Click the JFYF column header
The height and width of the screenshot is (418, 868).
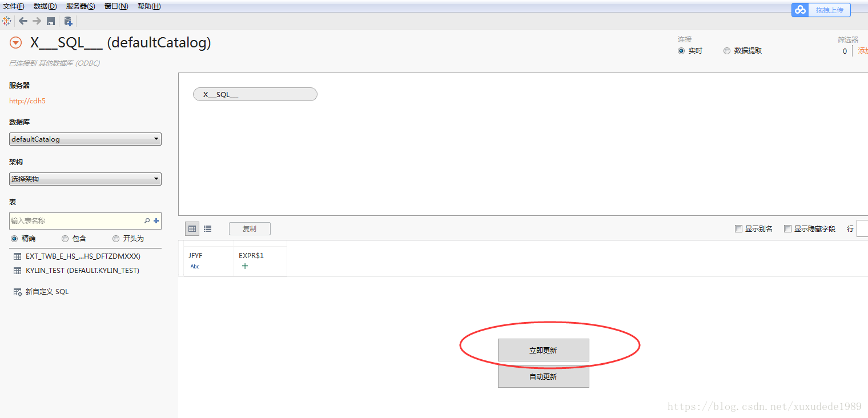click(x=195, y=256)
